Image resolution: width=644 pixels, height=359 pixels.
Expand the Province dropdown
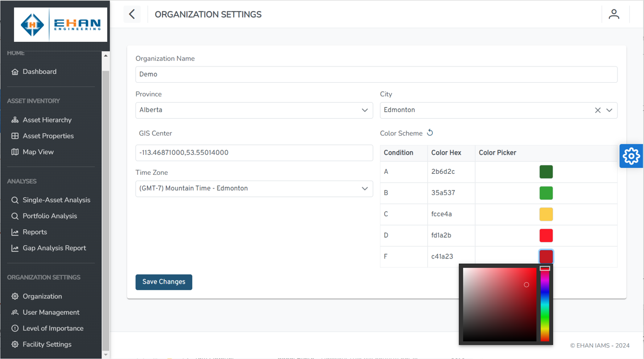point(364,110)
